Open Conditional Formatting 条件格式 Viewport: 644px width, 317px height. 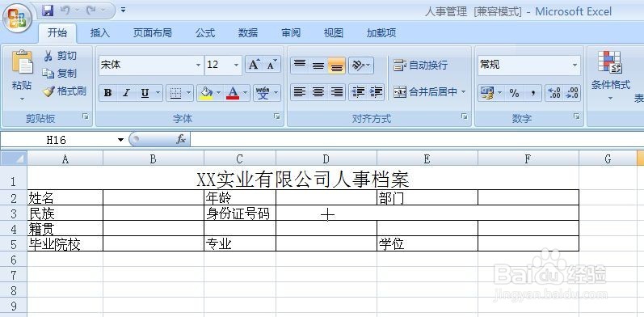[x=610, y=76]
